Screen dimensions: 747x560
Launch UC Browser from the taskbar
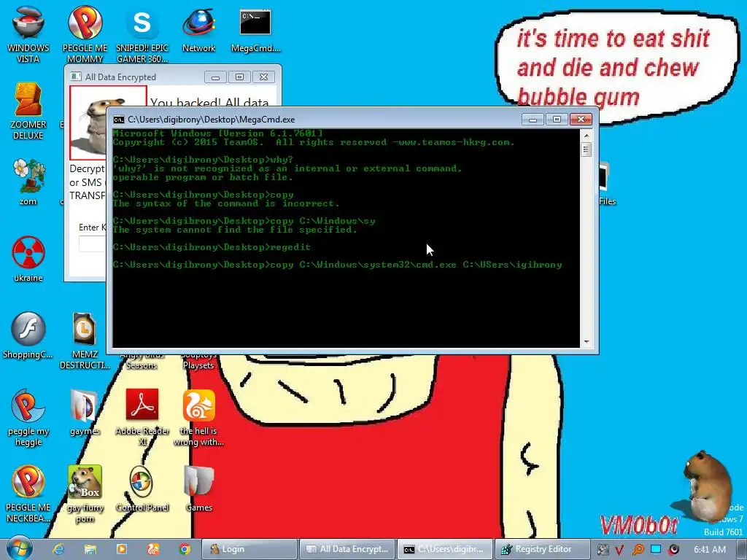153,549
